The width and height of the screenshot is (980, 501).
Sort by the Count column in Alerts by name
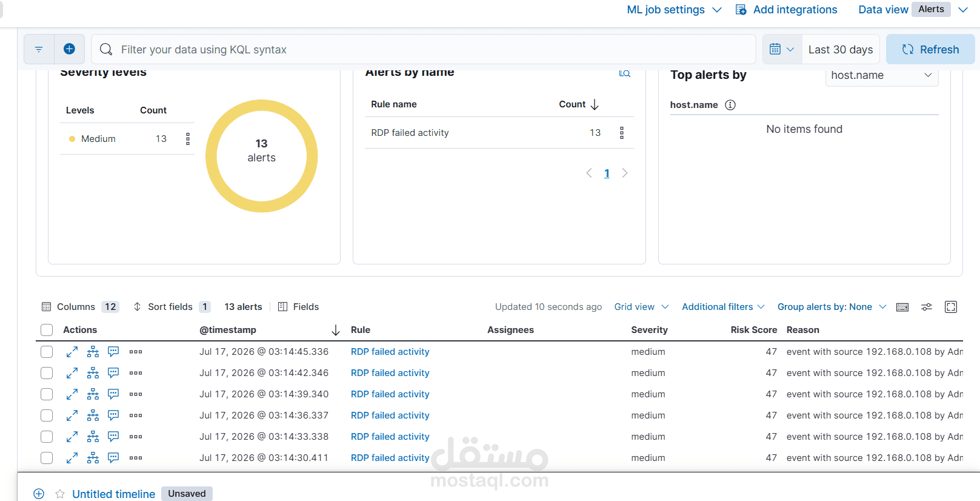(579, 104)
